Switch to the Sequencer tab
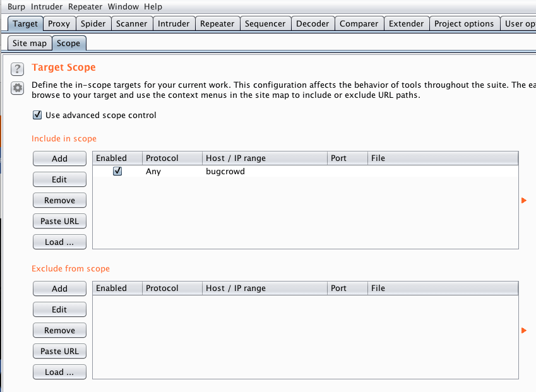 265,23
